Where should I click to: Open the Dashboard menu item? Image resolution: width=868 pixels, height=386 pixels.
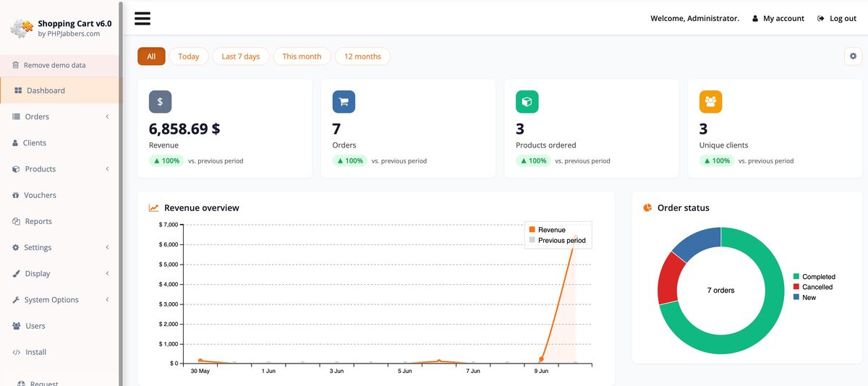point(61,90)
